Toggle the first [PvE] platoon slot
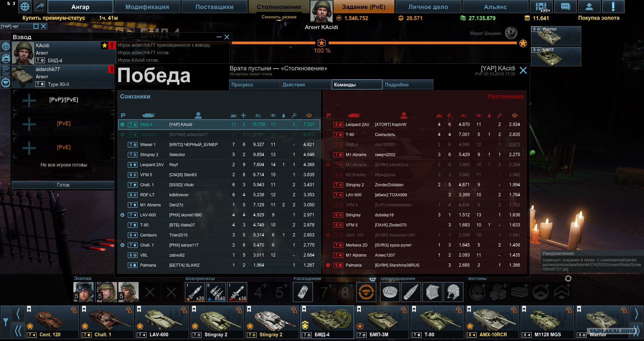Viewport: 644px width, 341px height. point(64,124)
